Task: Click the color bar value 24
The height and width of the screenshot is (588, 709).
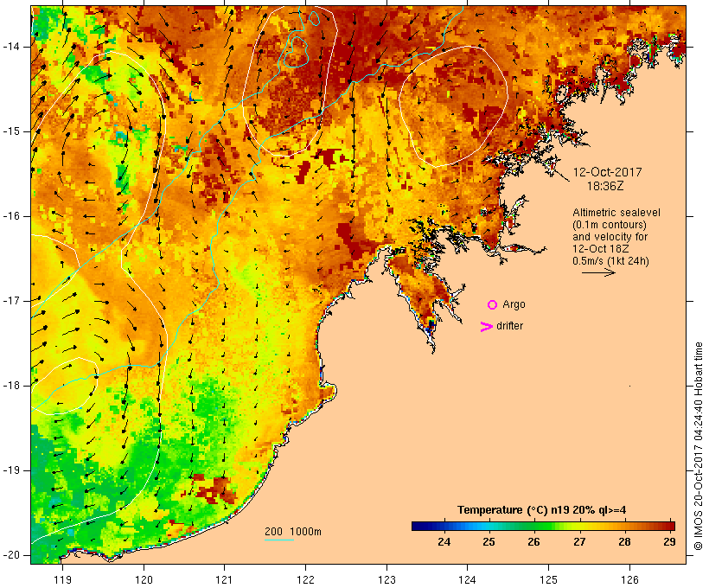Action: (444, 541)
